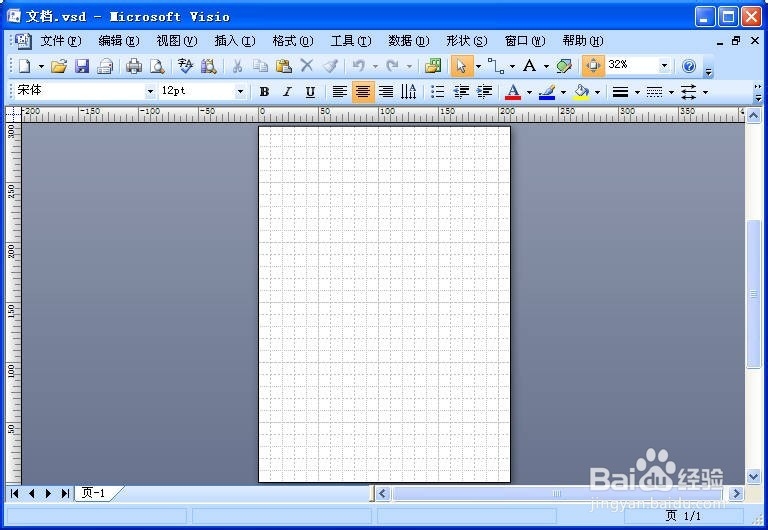Open the font size dropdown 12pt
Image resolution: width=768 pixels, height=530 pixels.
(240, 92)
